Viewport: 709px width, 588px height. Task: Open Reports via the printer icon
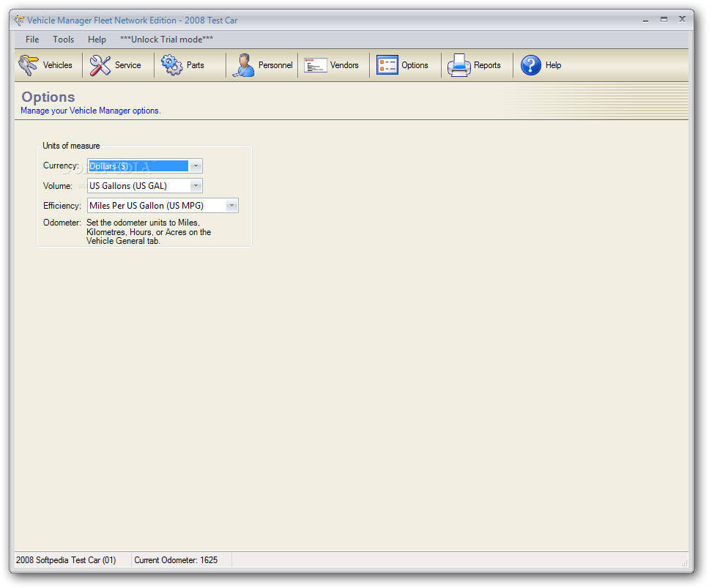[x=459, y=65]
